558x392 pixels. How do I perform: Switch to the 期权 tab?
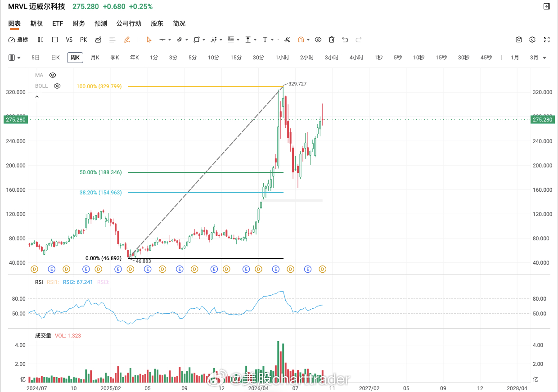click(x=36, y=23)
